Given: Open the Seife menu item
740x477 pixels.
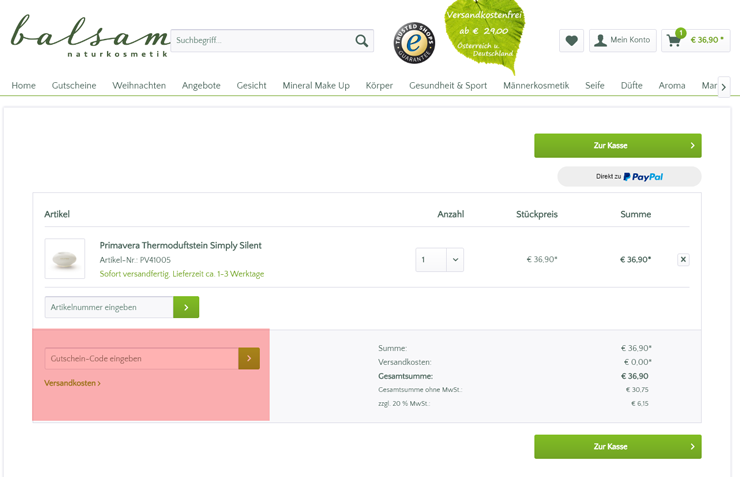Looking at the screenshot, I should [595, 85].
